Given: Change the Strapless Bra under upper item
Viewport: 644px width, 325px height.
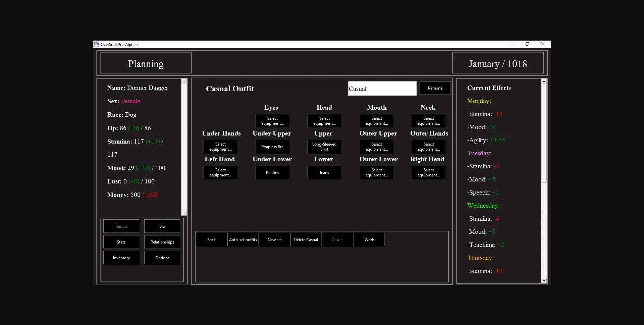Looking at the screenshot, I should pyautogui.click(x=272, y=147).
